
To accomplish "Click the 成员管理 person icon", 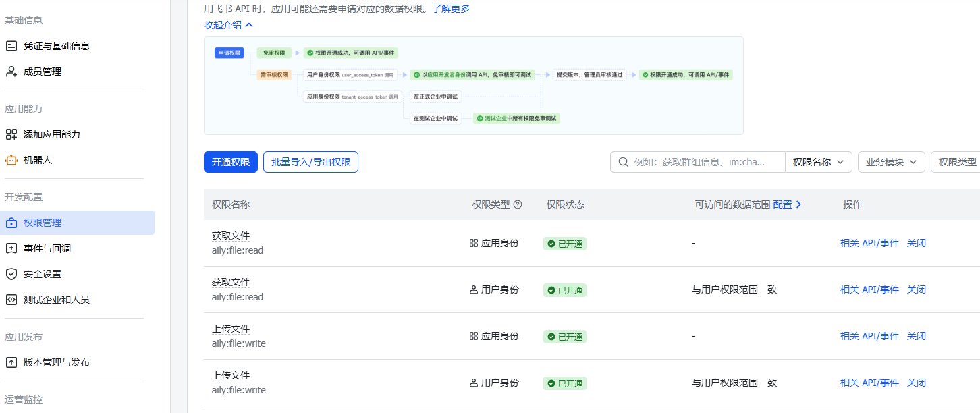I will coord(11,72).
